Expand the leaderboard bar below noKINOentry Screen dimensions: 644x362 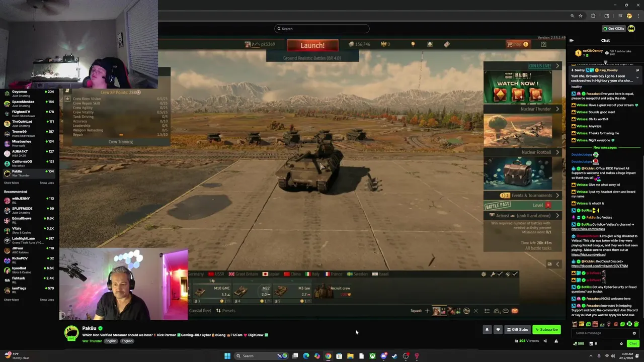(x=605, y=63)
